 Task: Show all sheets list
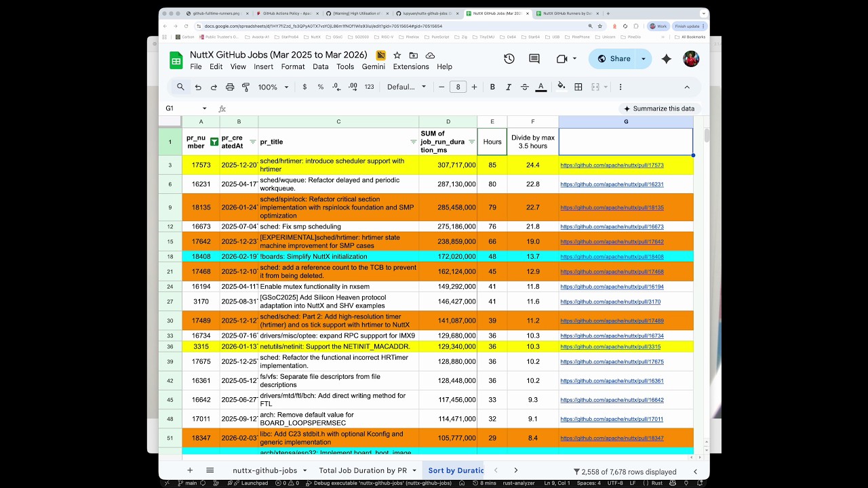210,470
